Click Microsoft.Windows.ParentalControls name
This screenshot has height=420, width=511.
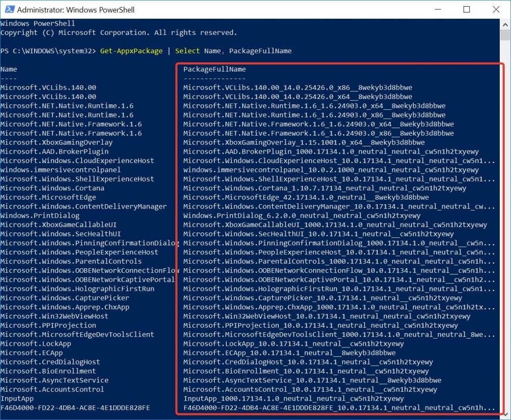pos(71,261)
